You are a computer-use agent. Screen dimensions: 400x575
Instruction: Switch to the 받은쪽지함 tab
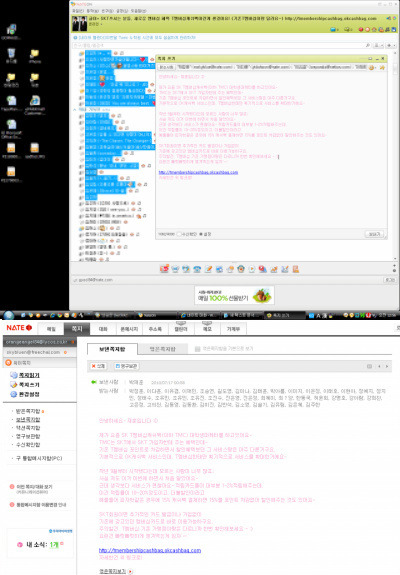(162, 349)
